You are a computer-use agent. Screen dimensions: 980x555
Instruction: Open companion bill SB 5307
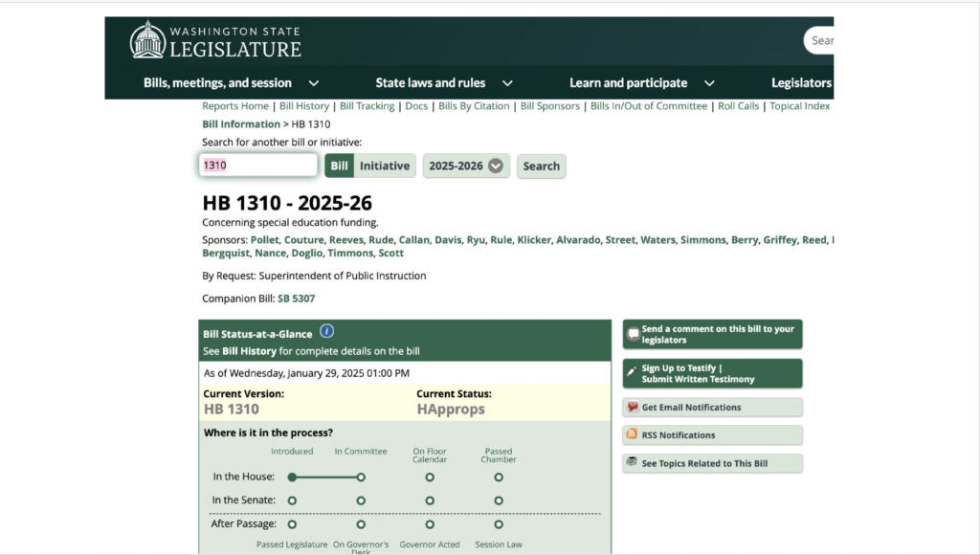(297, 299)
